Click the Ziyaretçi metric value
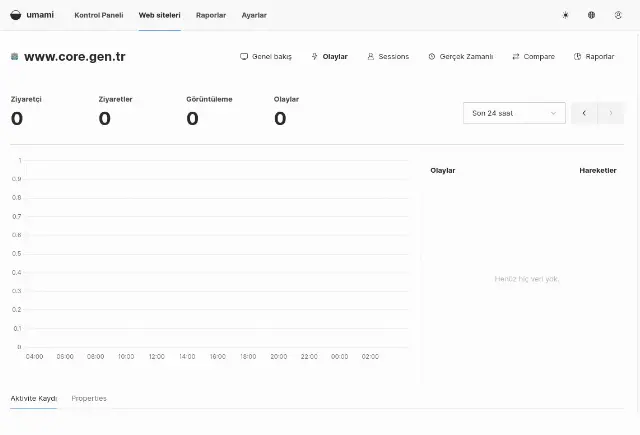 click(x=17, y=119)
